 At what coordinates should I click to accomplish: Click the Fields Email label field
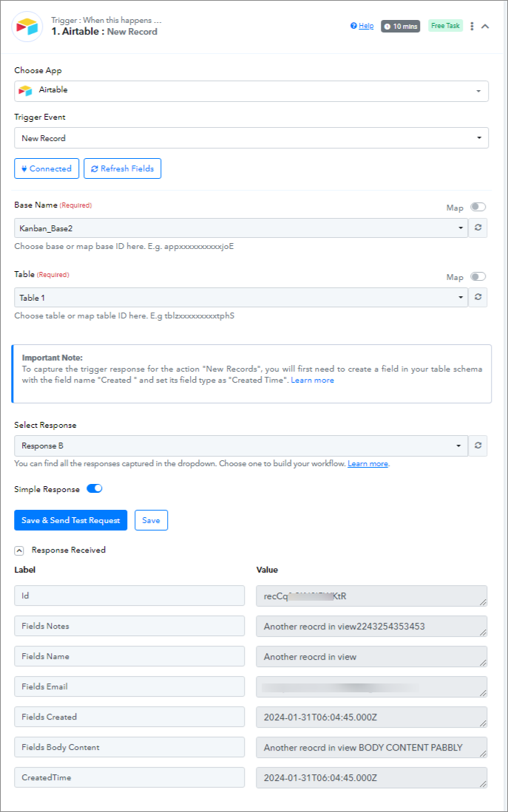coord(129,686)
